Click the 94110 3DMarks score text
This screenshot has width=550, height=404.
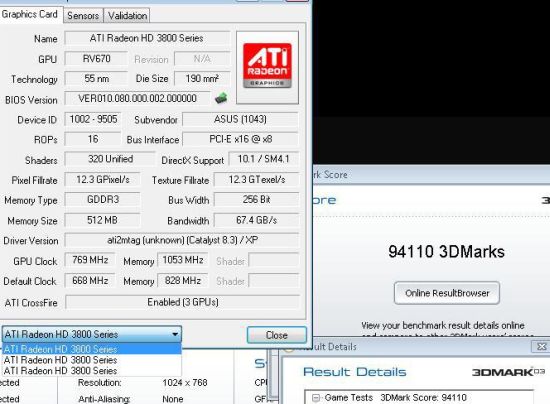pyautogui.click(x=447, y=251)
